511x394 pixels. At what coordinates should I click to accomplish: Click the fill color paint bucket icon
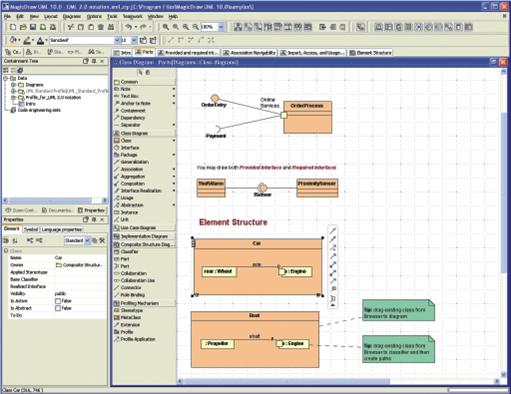coord(12,40)
